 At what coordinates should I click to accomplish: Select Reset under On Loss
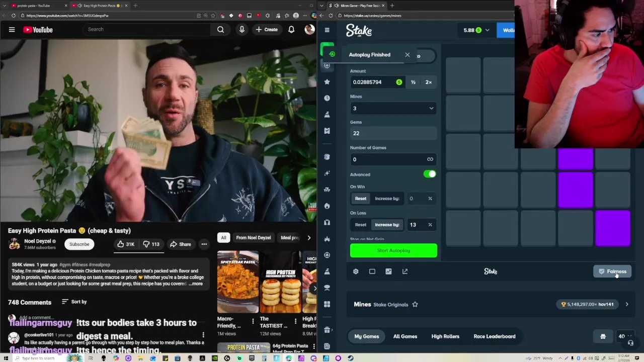361,225
